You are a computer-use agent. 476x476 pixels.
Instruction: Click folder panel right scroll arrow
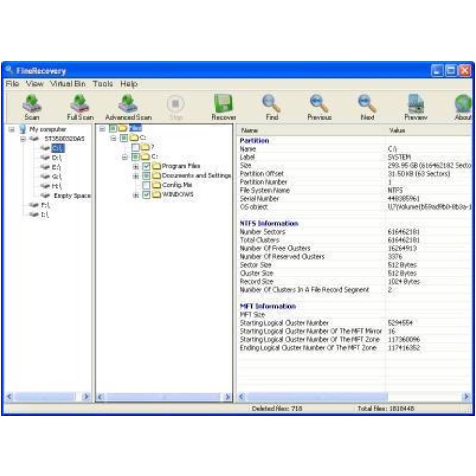pos(227,397)
